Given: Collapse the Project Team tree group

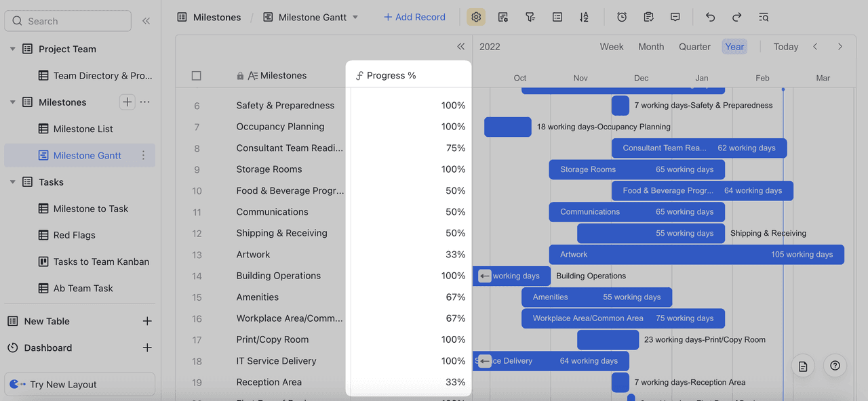Looking at the screenshot, I should 12,49.
